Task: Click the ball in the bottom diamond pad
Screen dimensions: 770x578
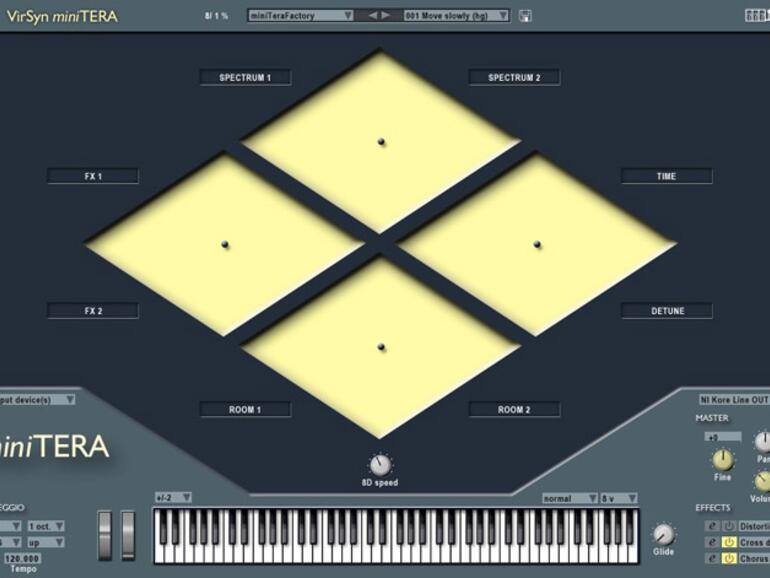Action: [x=381, y=347]
